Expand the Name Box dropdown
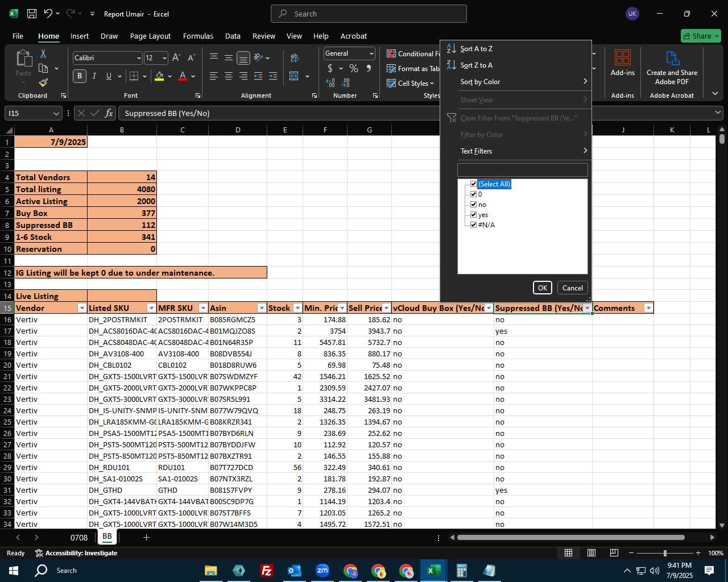The width and height of the screenshot is (728, 582). [56, 113]
